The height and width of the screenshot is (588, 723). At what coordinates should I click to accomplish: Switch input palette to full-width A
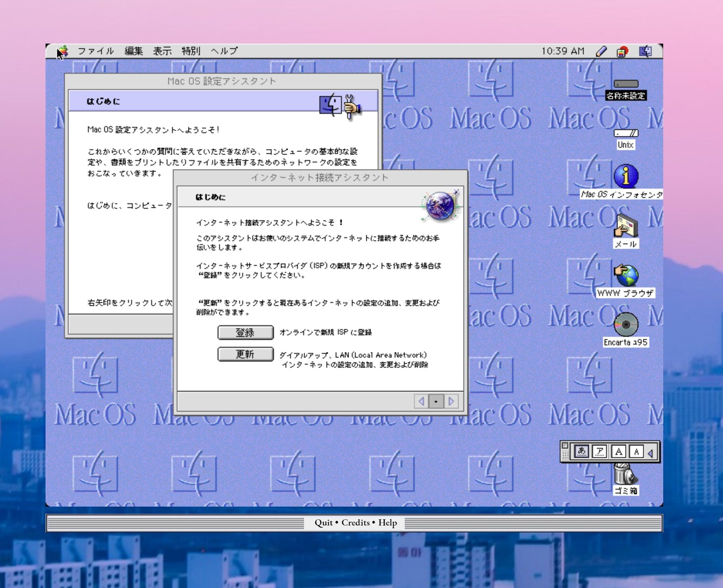pyautogui.click(x=618, y=451)
